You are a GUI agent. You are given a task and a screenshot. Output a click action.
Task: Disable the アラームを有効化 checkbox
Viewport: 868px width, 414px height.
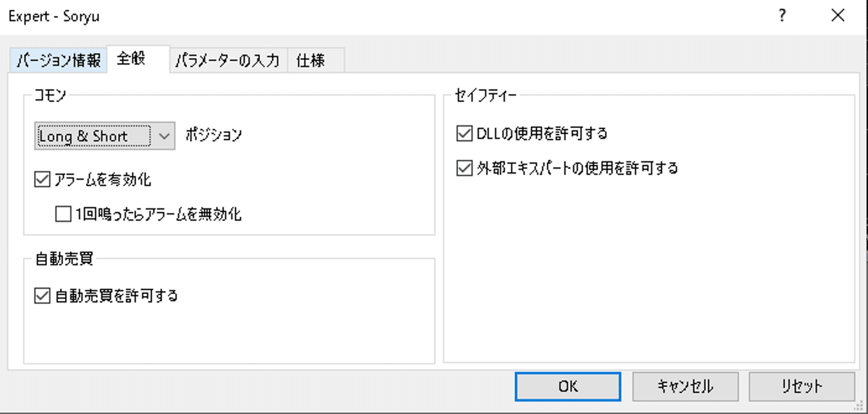click(x=41, y=179)
